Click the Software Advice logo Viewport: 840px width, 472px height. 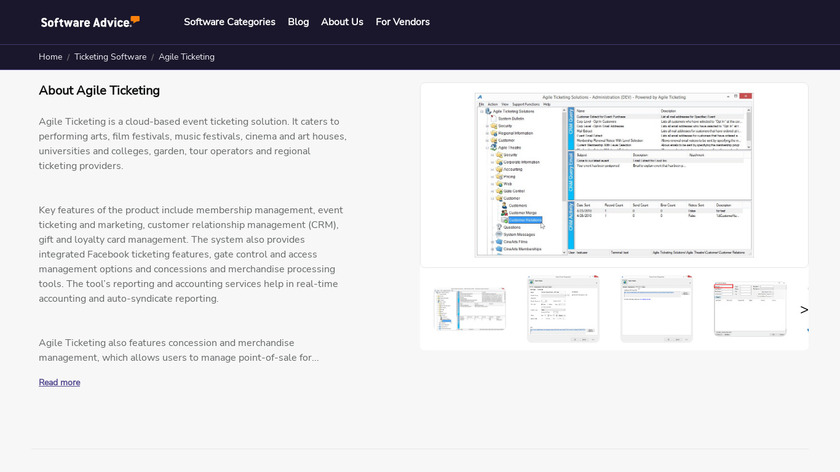pos(90,22)
